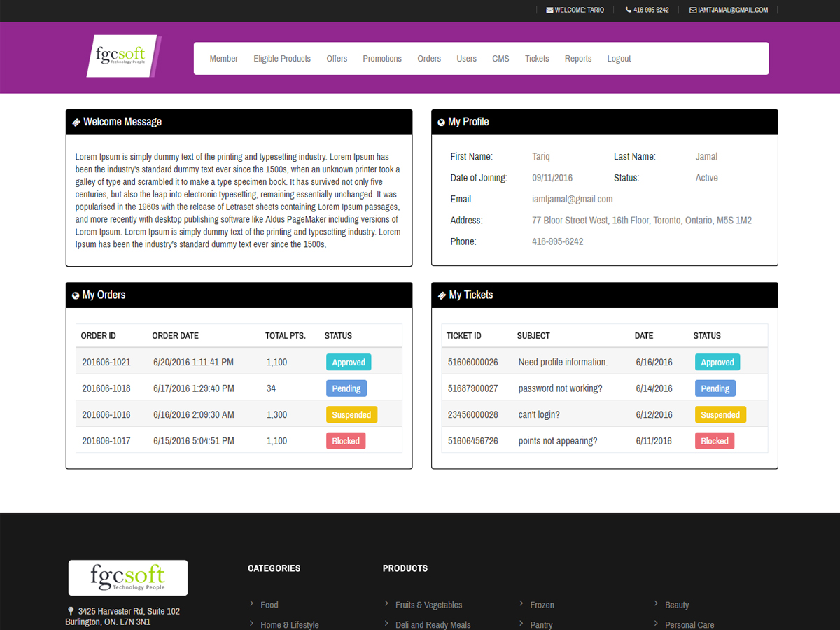Go to the Reports menu item
Screen dimensions: 840x630
coord(578,59)
